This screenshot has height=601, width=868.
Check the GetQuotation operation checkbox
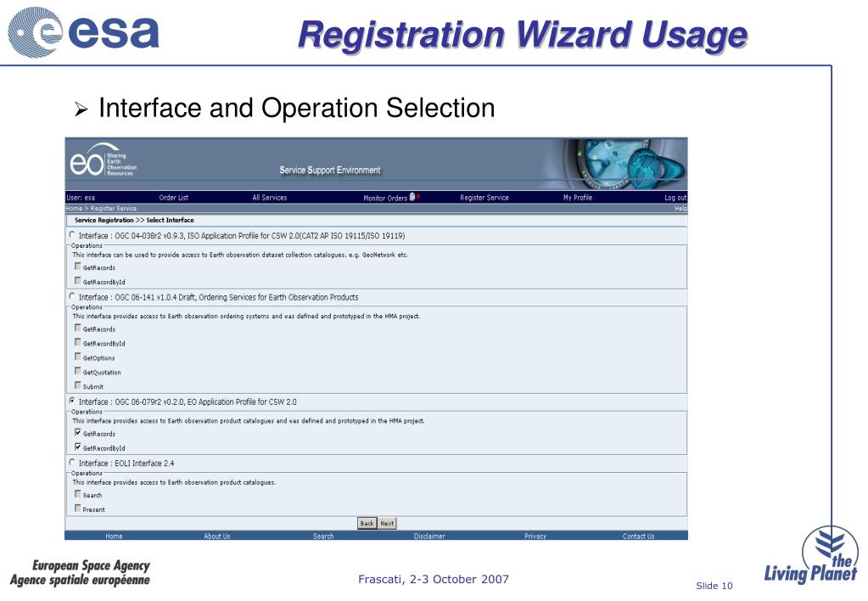tap(77, 371)
